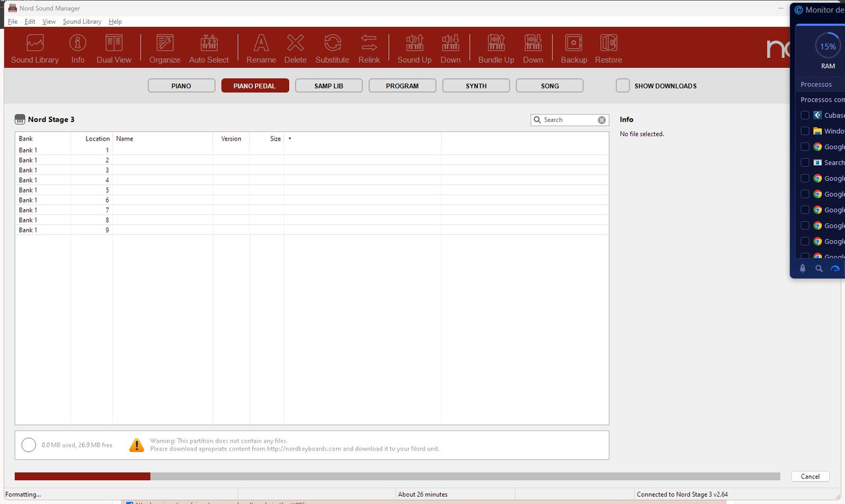Sort by the Bank column header

(43, 139)
